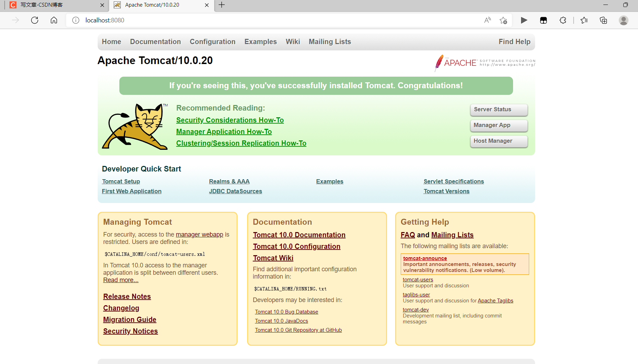The height and width of the screenshot is (364, 638).
Task: Open the Examples nav item
Action: click(260, 42)
